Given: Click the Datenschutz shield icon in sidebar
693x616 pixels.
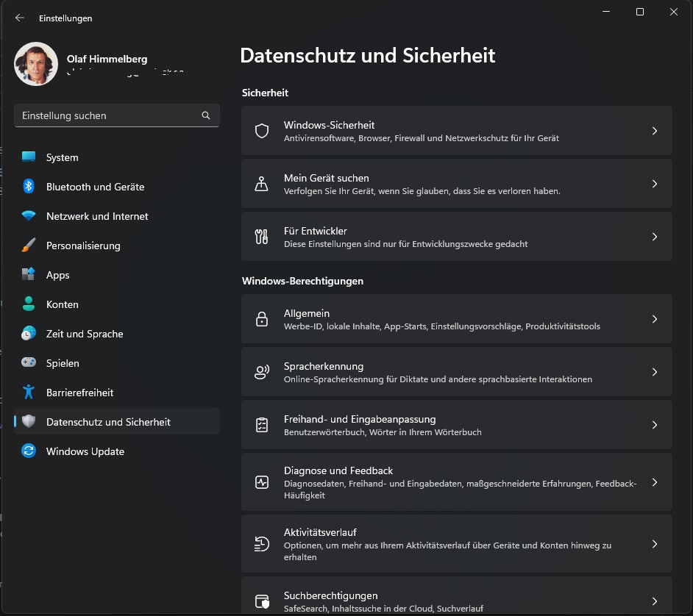Looking at the screenshot, I should point(29,421).
